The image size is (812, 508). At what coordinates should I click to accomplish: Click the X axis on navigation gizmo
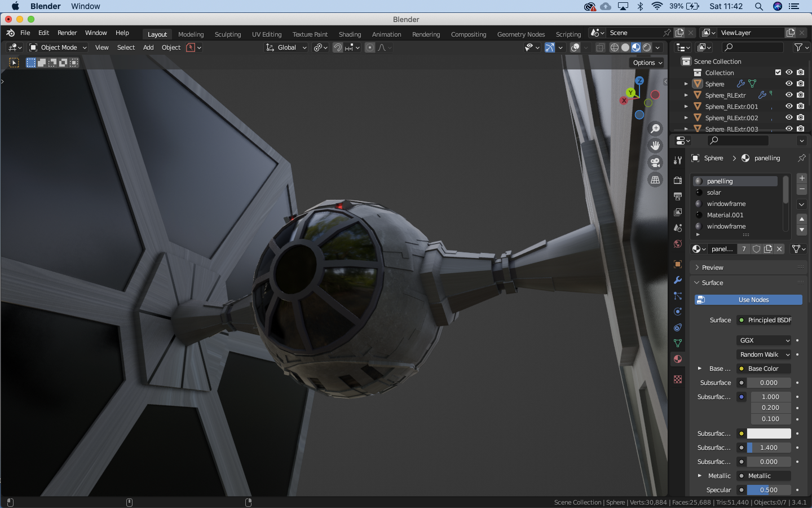[624, 100]
